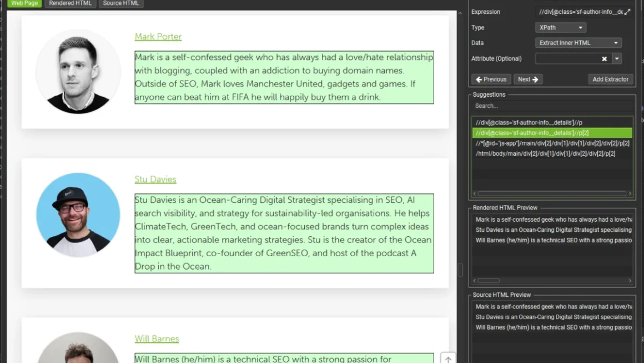This screenshot has height=363, width=644.
Task: Click 'Mark is a self-confessed geek' in Rendered HTML Preview
Action: tap(554, 220)
